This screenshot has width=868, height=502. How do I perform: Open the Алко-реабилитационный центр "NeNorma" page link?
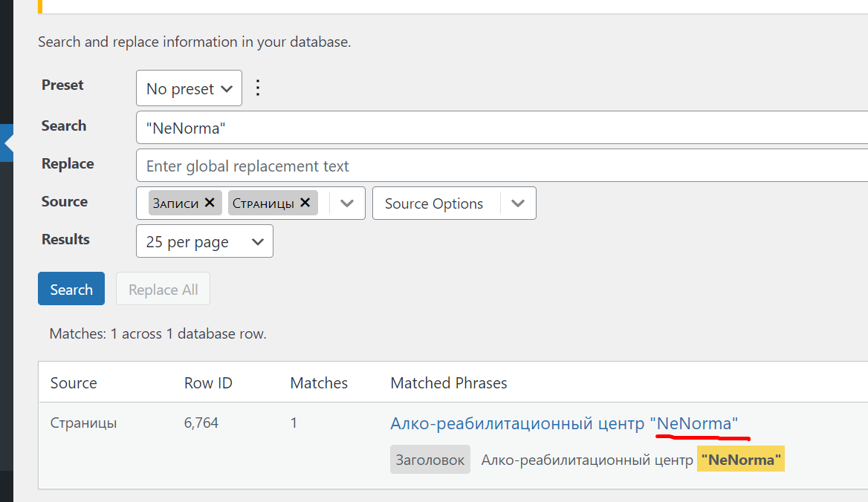563,423
